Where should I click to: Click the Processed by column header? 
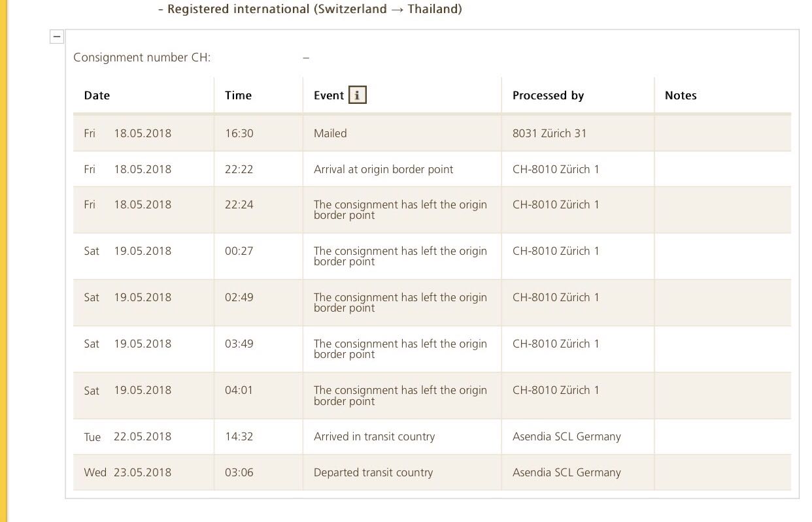tap(548, 95)
